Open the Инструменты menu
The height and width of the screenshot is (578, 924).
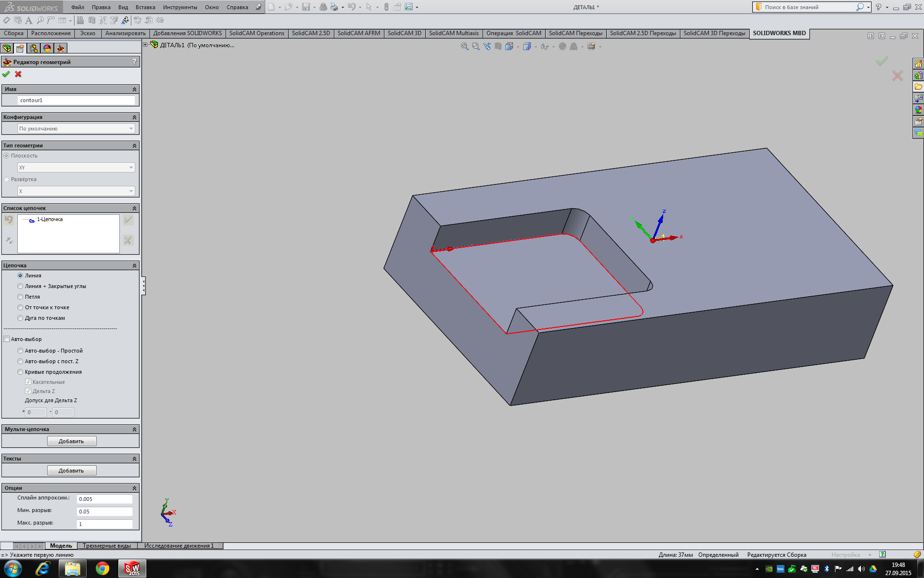tap(180, 7)
